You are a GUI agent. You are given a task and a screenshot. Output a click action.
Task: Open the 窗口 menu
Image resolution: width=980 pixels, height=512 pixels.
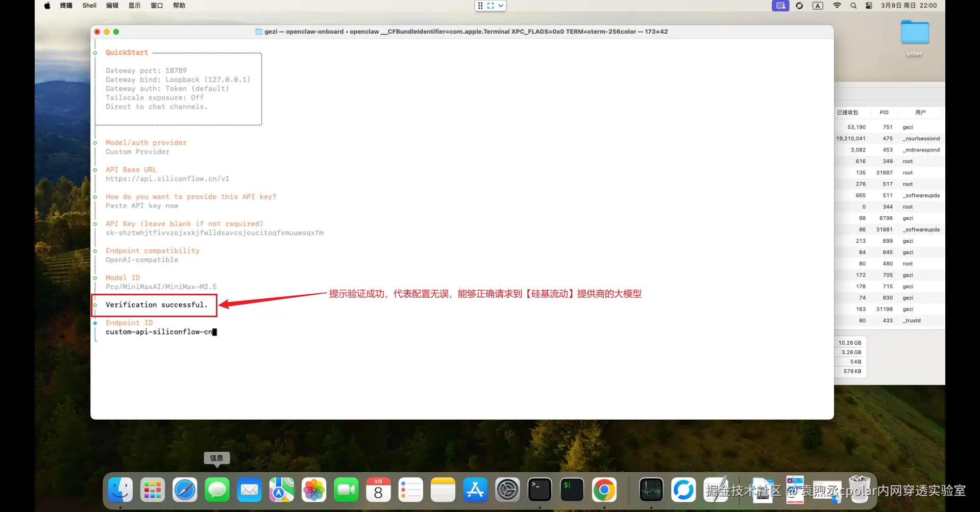pyautogui.click(x=157, y=6)
